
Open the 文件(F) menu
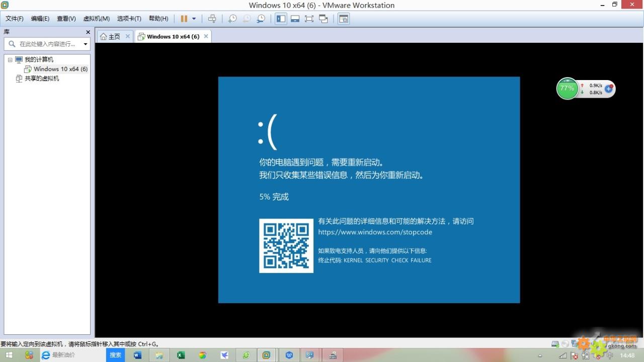point(15,19)
